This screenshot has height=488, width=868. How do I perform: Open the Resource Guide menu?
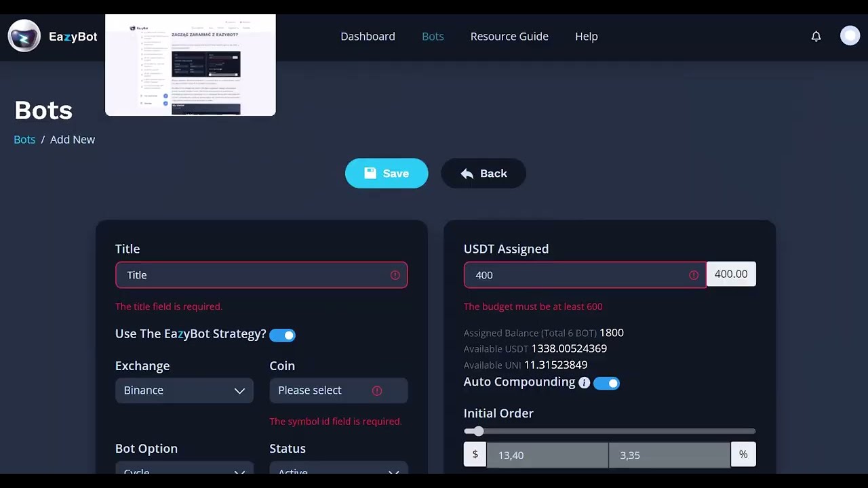click(x=509, y=37)
